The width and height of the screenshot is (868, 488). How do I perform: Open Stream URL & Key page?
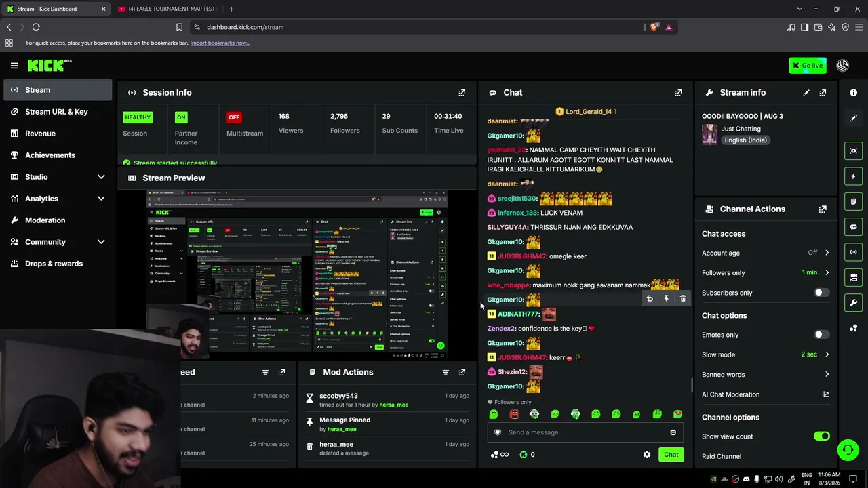57,112
